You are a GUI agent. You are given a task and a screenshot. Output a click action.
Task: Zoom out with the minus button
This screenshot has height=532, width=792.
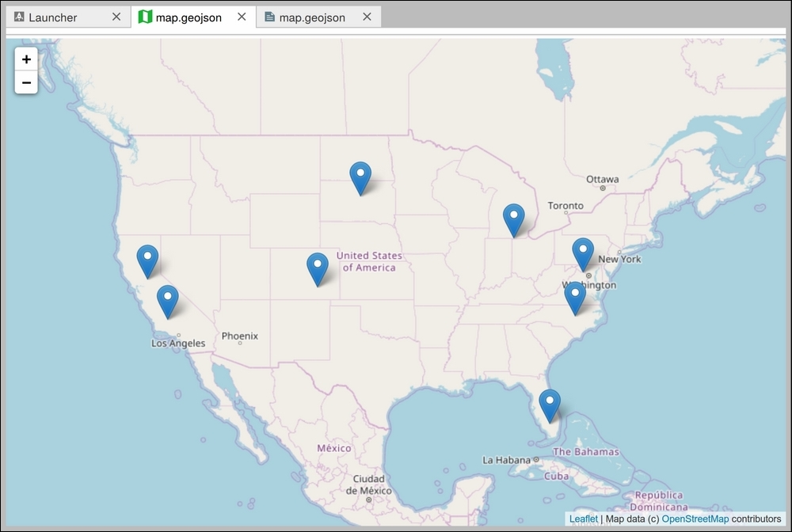tap(26, 82)
